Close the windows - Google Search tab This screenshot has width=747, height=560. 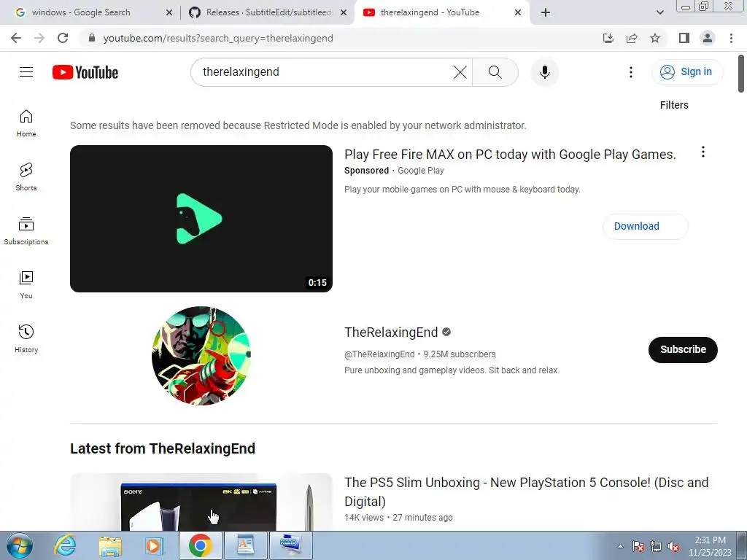point(169,12)
